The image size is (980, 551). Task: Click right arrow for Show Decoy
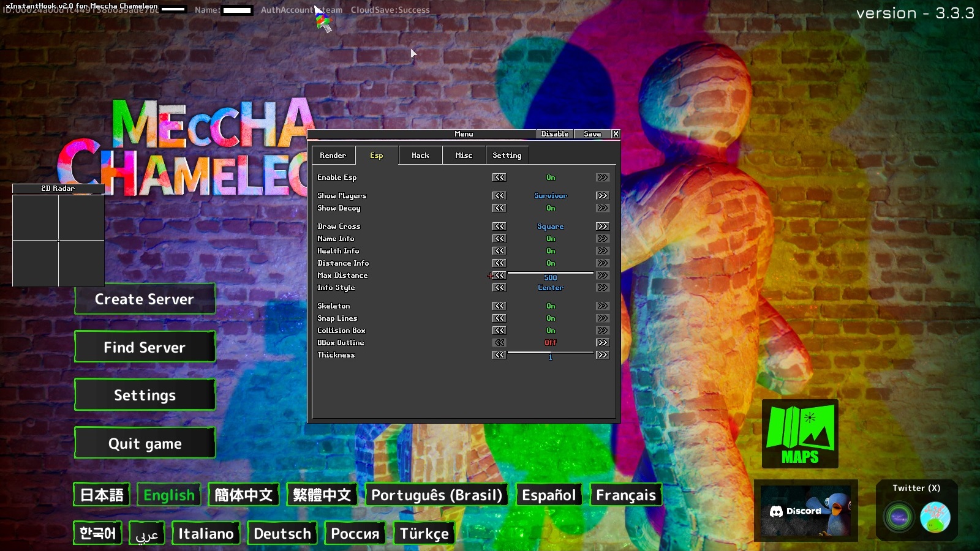tap(603, 208)
